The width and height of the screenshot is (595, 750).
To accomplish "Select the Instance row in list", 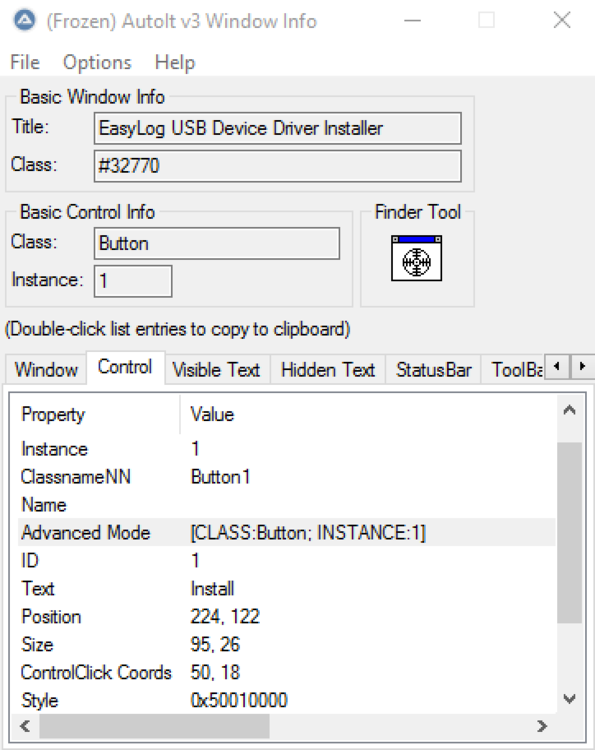I will [287, 449].
